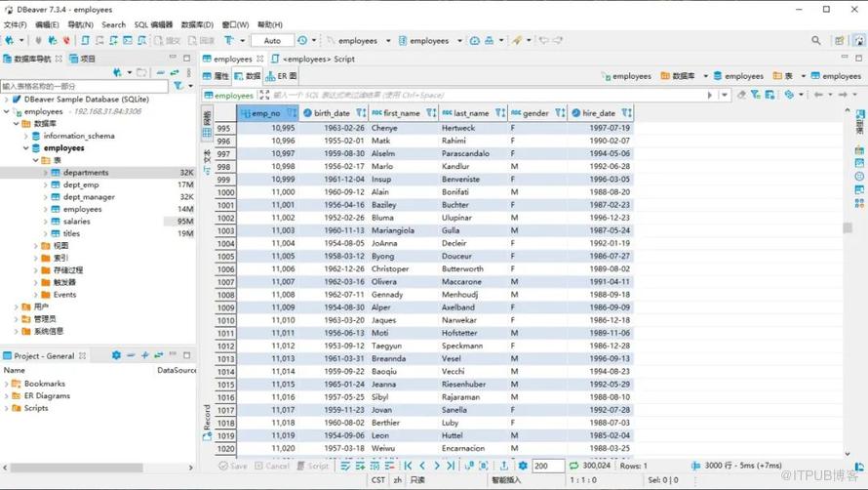The image size is (868, 490).
Task: Click filter icon on birth_date column
Action: pyautogui.click(x=361, y=113)
